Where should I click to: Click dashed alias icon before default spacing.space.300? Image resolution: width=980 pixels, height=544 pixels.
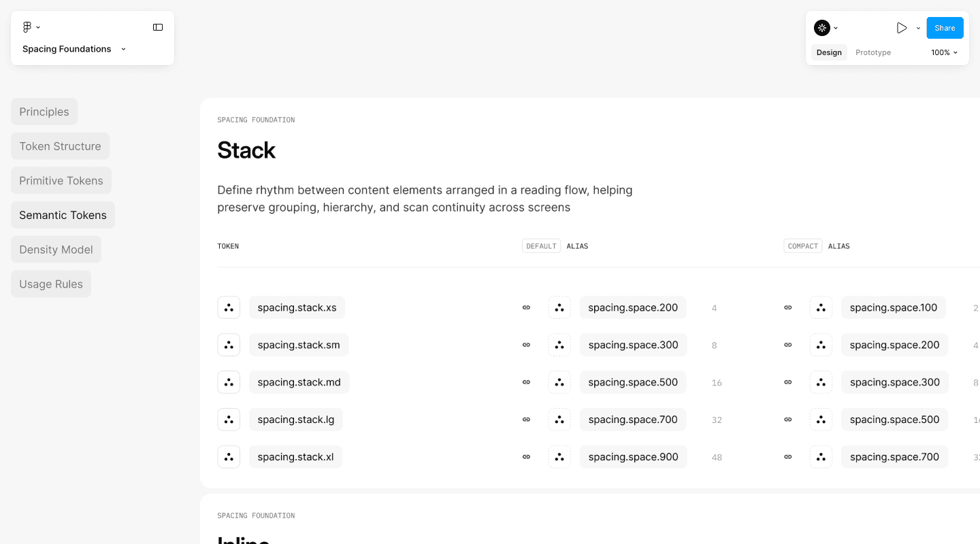[x=559, y=345]
